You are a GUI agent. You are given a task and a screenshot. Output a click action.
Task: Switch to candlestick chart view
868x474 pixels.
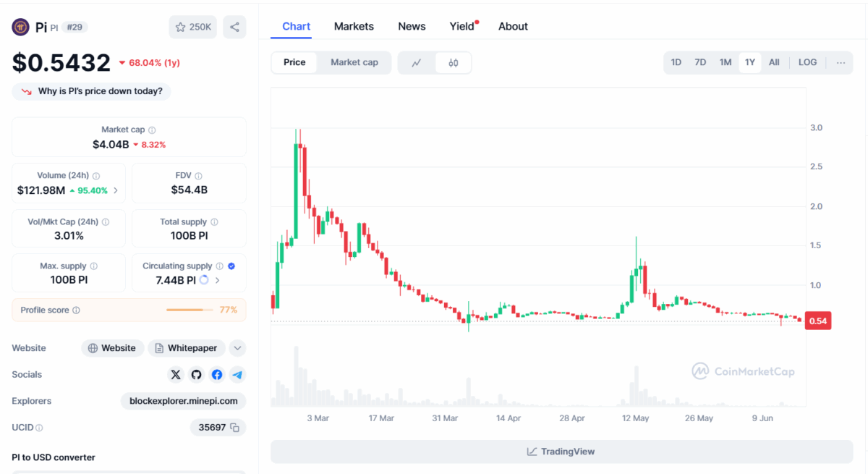tap(454, 63)
